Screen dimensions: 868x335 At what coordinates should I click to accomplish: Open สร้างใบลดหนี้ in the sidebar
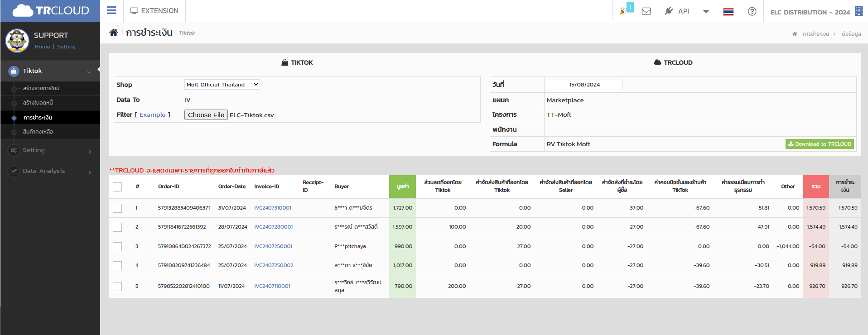[38, 103]
